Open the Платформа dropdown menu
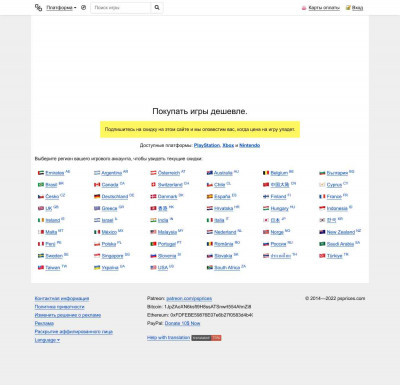This screenshot has width=400, height=385. click(61, 8)
